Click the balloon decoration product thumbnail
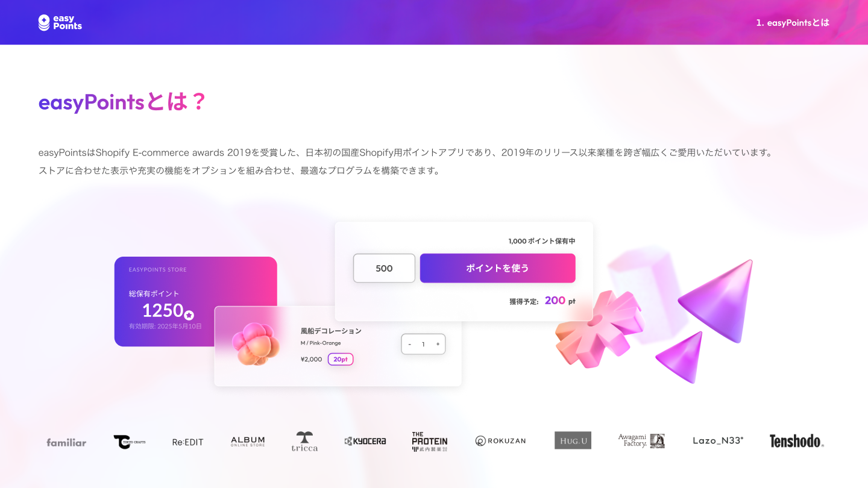Screen dimensions: 868x488 [x=256, y=343]
